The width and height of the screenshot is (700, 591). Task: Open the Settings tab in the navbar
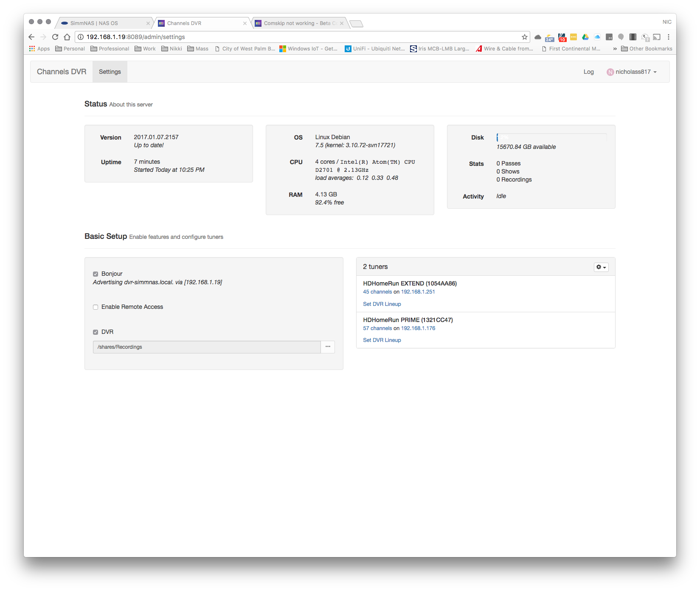coord(110,72)
